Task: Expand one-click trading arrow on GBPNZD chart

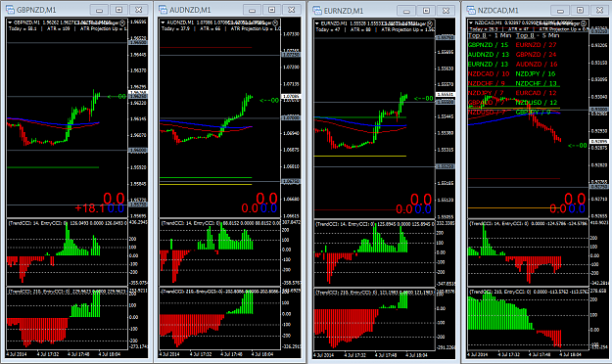Action: coord(10,23)
